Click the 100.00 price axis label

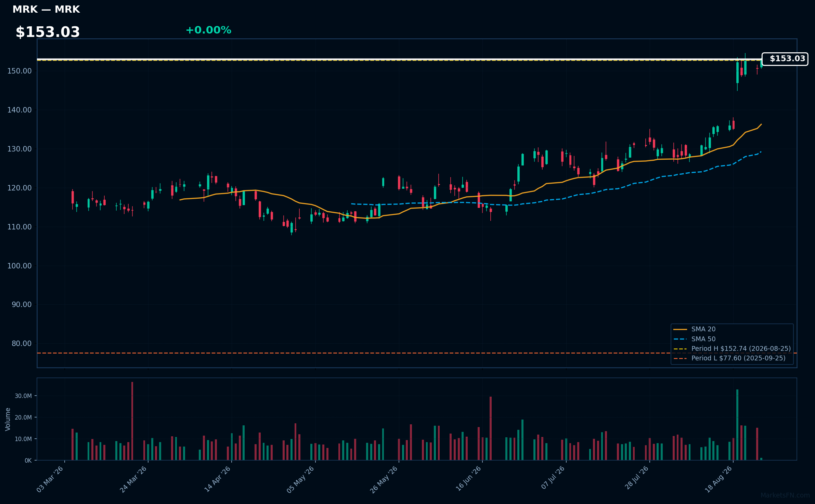click(19, 266)
